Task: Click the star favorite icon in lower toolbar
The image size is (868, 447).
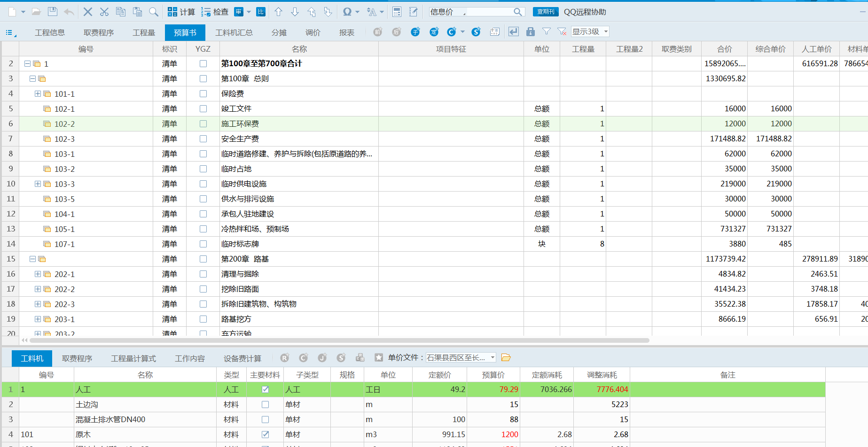Action: pos(379,358)
